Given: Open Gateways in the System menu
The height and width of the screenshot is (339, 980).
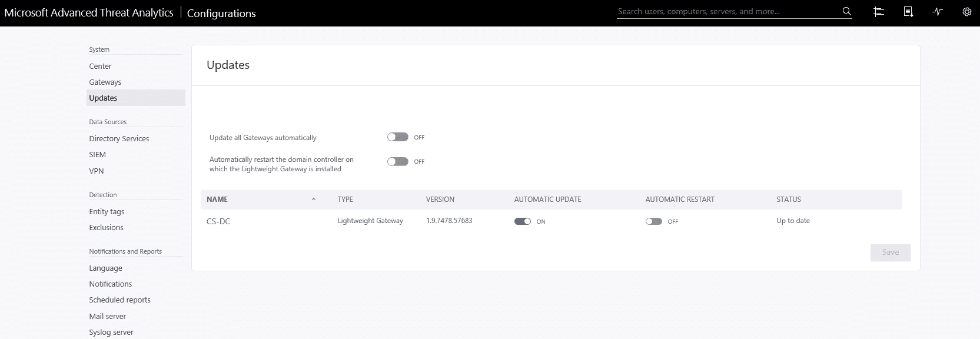Looking at the screenshot, I should click(105, 82).
